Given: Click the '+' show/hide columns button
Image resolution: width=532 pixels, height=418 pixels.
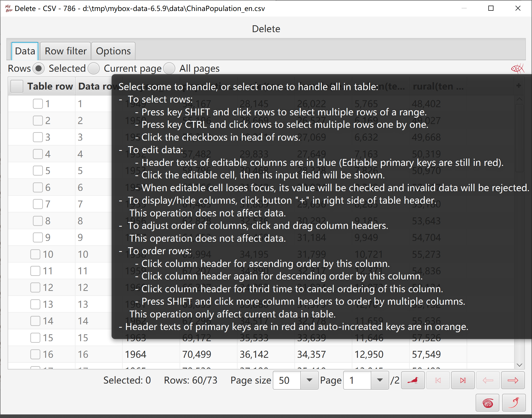Looking at the screenshot, I should (x=518, y=86).
